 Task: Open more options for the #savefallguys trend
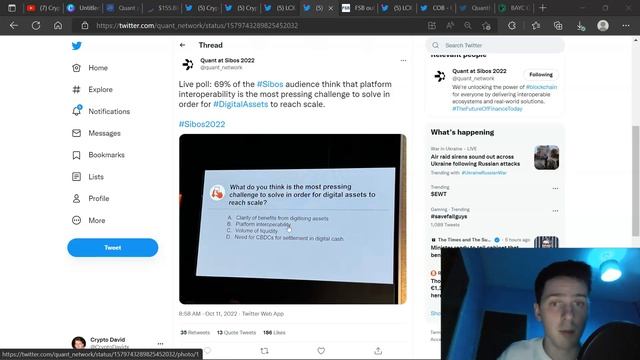pyautogui.click(x=555, y=211)
